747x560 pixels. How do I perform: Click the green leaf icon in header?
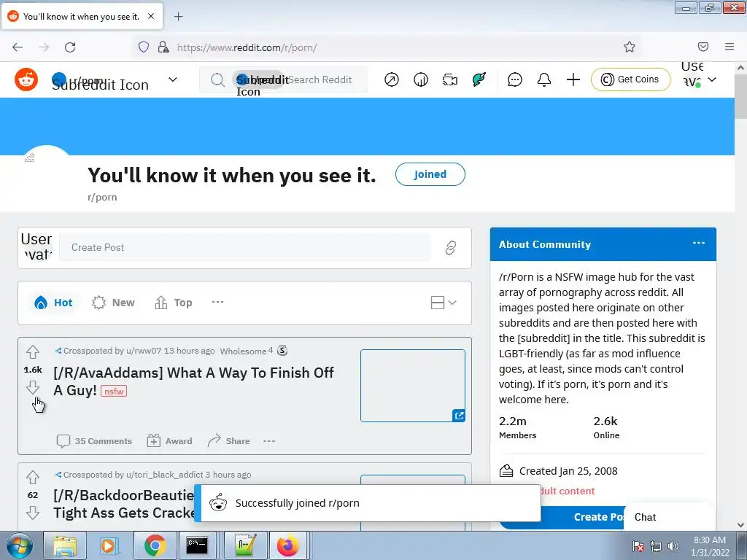click(479, 79)
